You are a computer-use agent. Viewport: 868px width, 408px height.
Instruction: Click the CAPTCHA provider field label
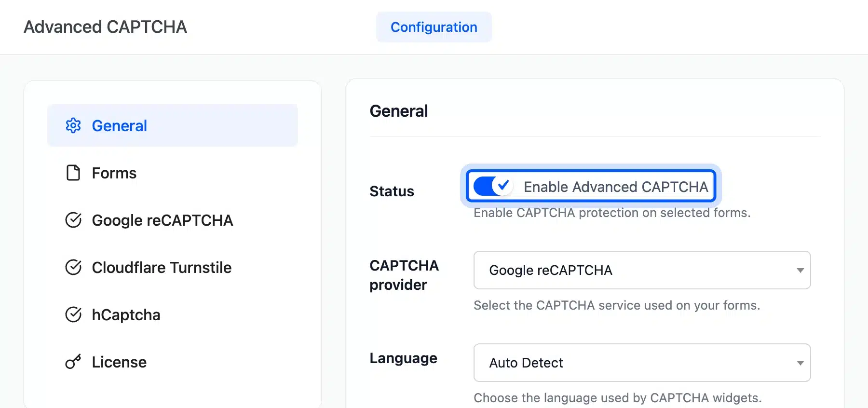point(404,275)
